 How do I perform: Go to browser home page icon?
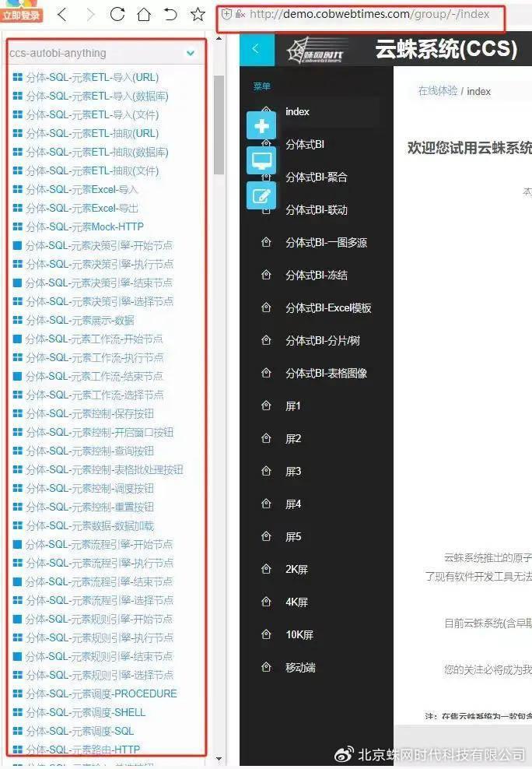[x=144, y=14]
